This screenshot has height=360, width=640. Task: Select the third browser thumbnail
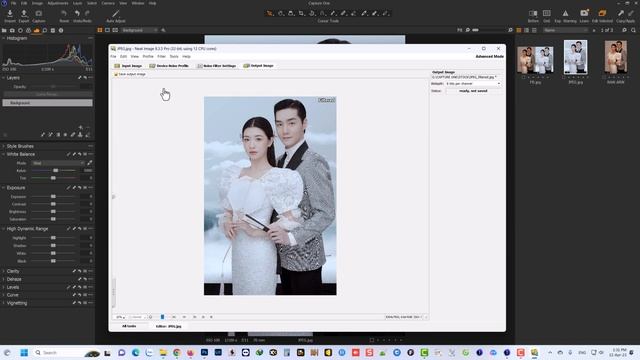616,57
